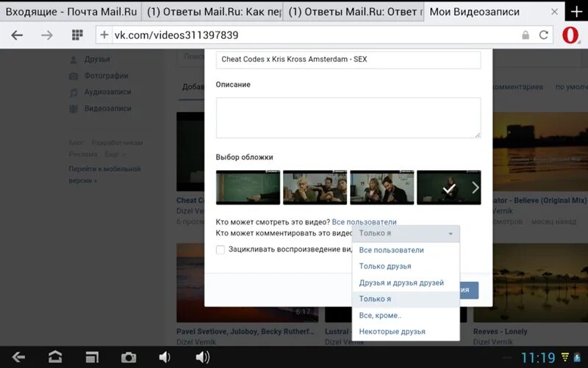Open the clock showing 11:19

[538, 358]
